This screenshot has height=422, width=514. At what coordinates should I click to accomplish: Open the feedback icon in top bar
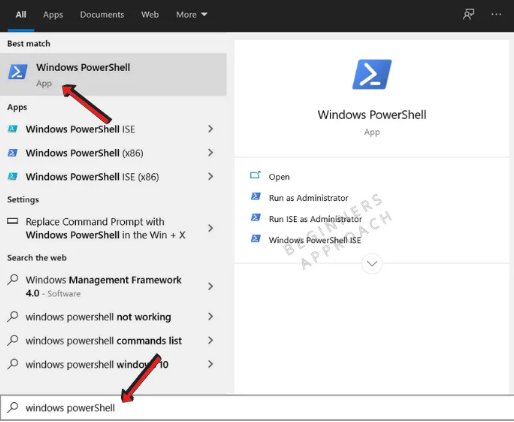point(468,14)
